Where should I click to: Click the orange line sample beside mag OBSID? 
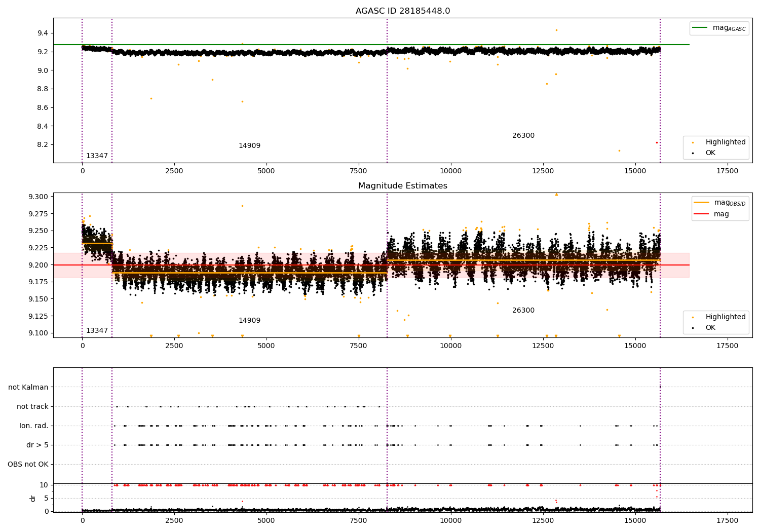[702, 203]
